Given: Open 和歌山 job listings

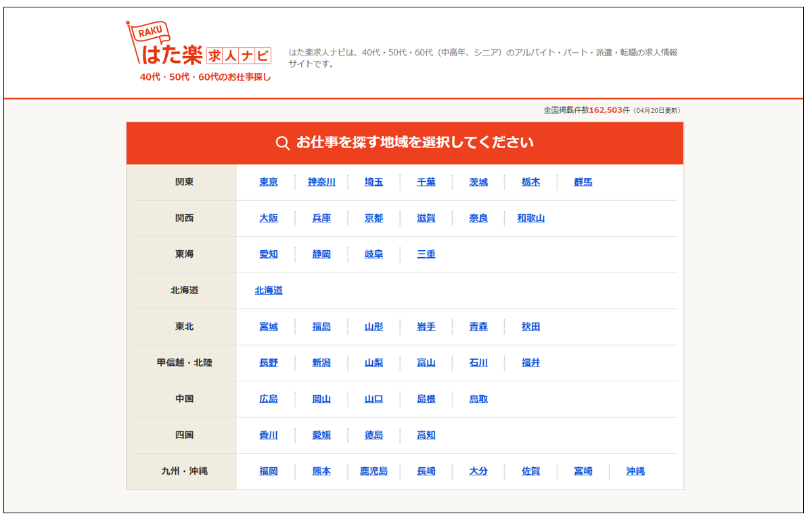Looking at the screenshot, I should 531,218.
